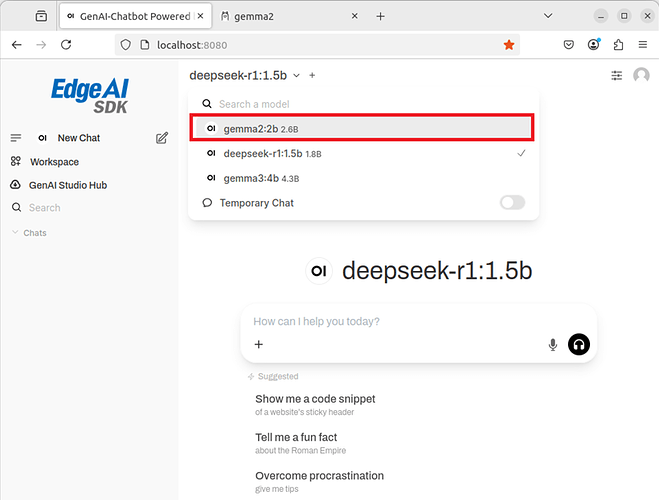This screenshot has width=659, height=500.
Task: Start a New Chat
Action: [79, 138]
